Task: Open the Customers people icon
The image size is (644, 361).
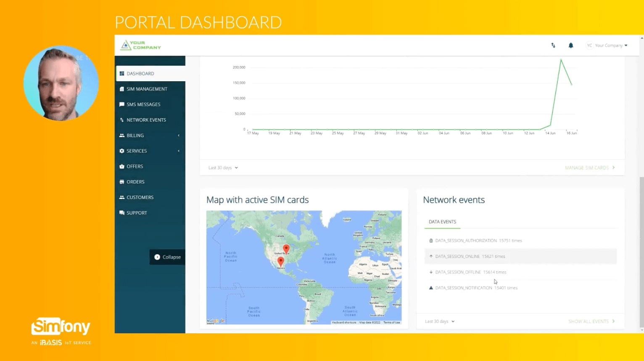Action: point(122,197)
